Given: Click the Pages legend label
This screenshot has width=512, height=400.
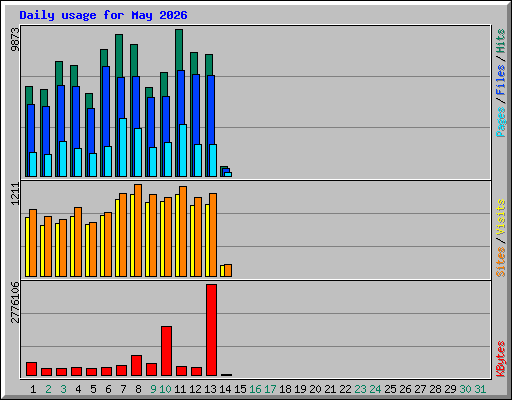Looking at the screenshot, I should (501, 122).
